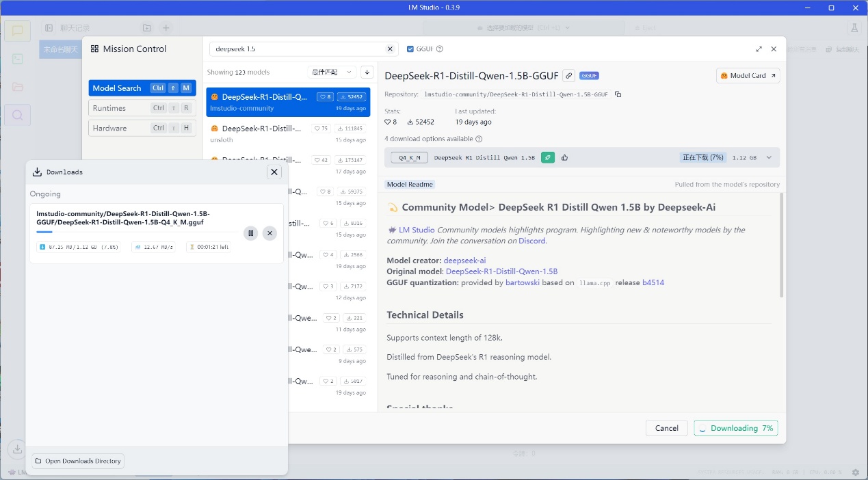Copy the repository name

[x=618, y=94]
